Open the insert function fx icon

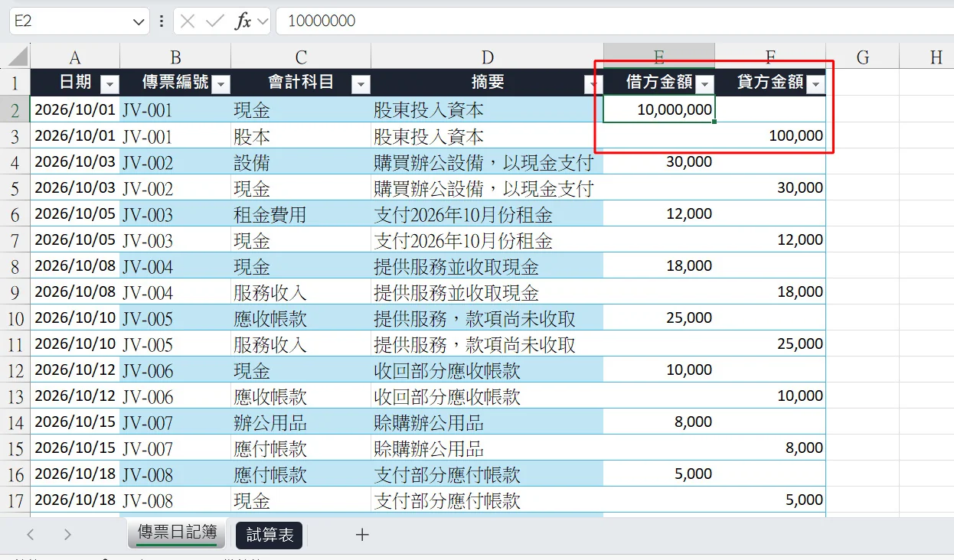(x=243, y=21)
